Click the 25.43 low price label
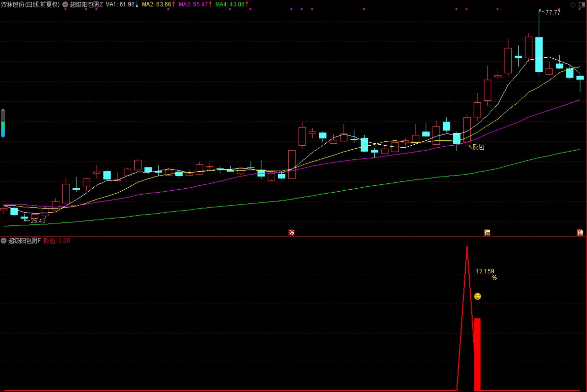 (38, 221)
